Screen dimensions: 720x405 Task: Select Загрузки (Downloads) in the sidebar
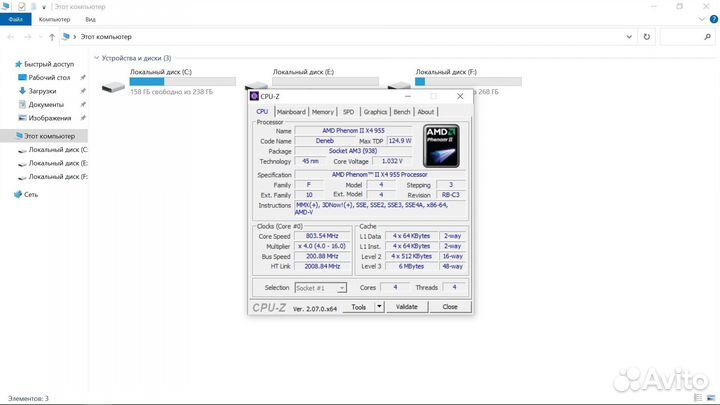pos(42,91)
